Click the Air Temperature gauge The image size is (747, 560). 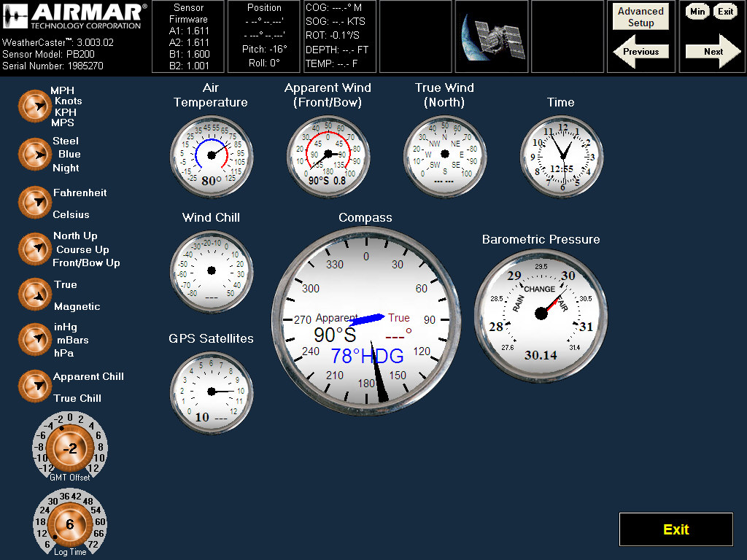pos(211,155)
